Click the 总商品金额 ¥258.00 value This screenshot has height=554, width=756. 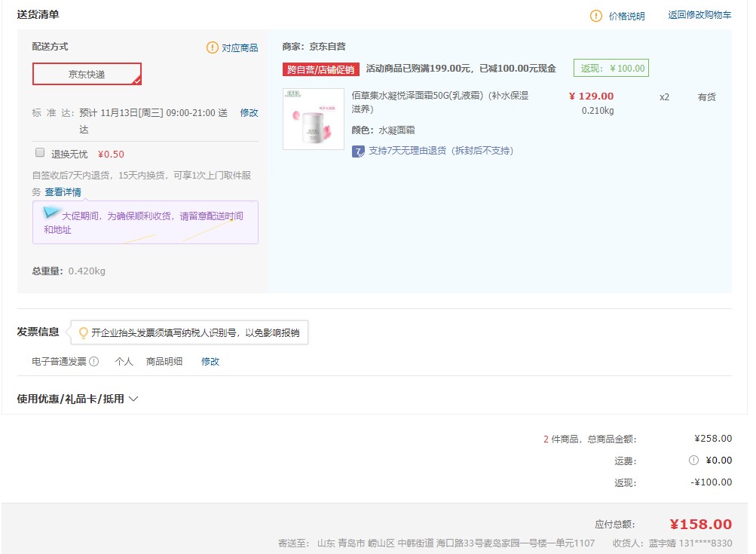pyautogui.click(x=712, y=438)
